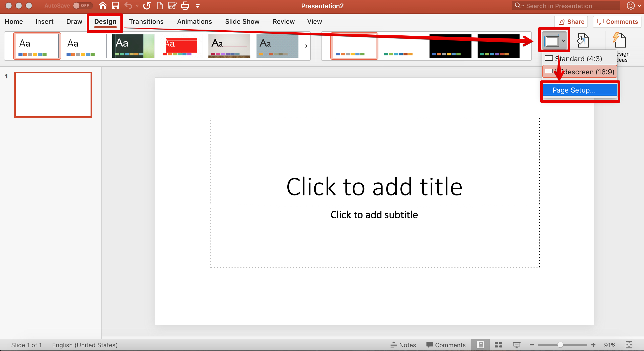The height and width of the screenshot is (351, 644).
Task: Open Customize Quick Access Toolbar dropdown
Action: pyautogui.click(x=198, y=6)
